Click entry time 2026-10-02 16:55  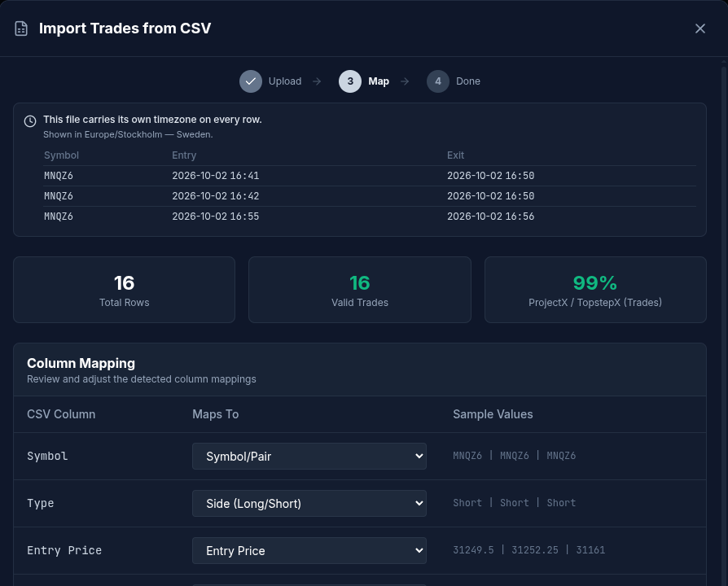(x=216, y=216)
